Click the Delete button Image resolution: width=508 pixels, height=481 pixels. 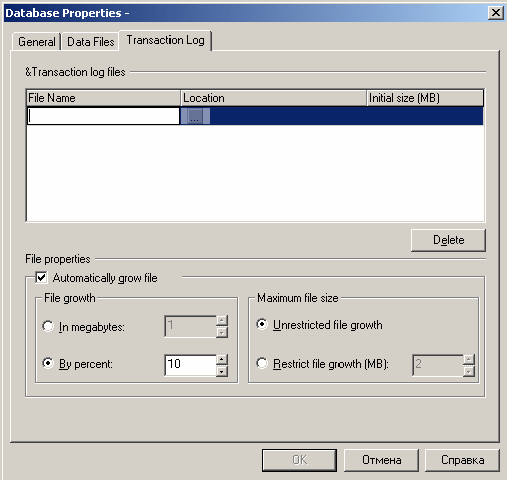(x=448, y=240)
